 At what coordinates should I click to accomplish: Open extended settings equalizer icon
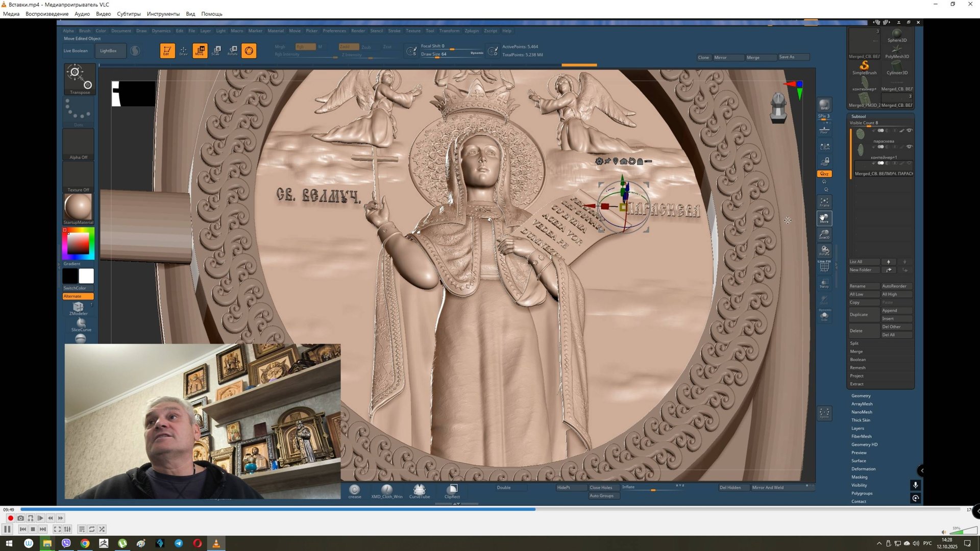tap(67, 529)
